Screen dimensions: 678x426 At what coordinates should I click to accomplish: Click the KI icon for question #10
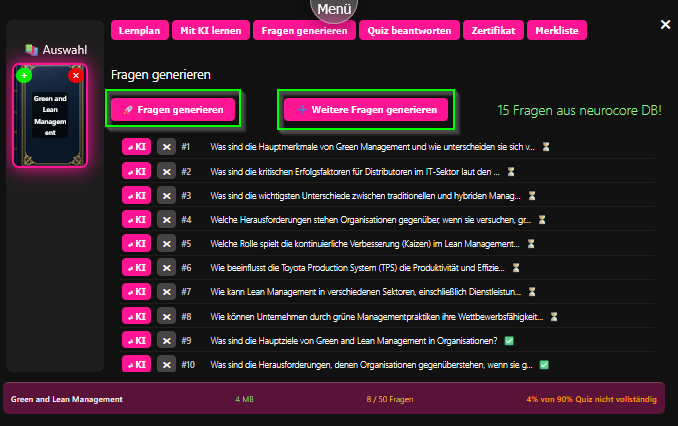pos(135,365)
